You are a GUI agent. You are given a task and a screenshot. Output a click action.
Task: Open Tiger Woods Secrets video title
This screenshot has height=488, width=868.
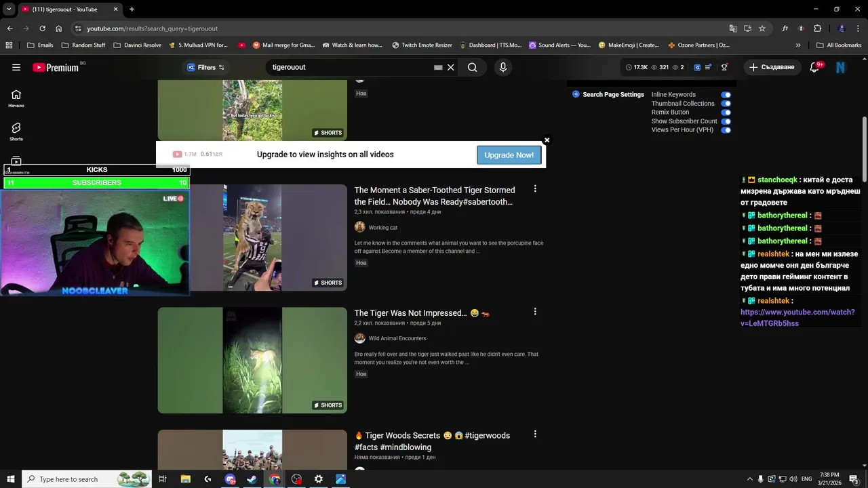click(x=432, y=441)
